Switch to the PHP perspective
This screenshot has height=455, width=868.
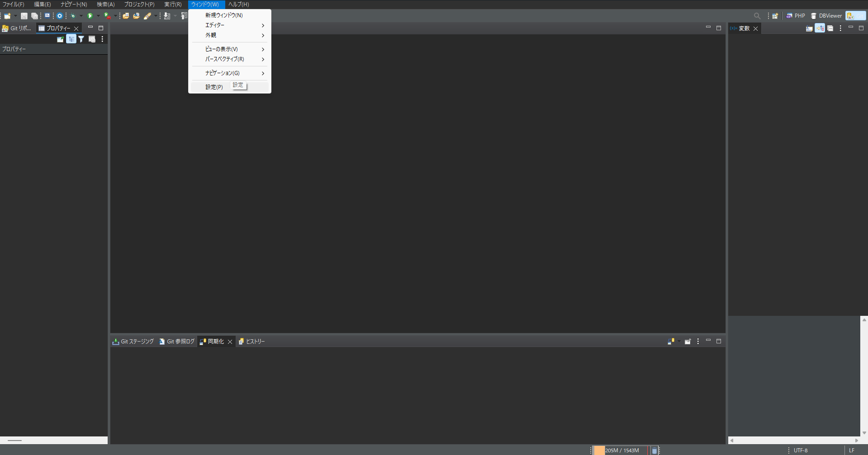[796, 16]
